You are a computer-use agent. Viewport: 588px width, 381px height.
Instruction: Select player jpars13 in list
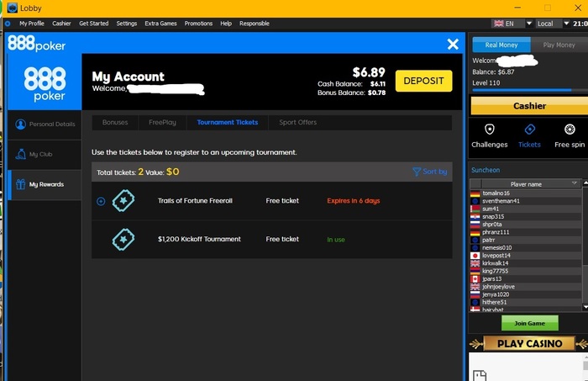pyautogui.click(x=525, y=279)
